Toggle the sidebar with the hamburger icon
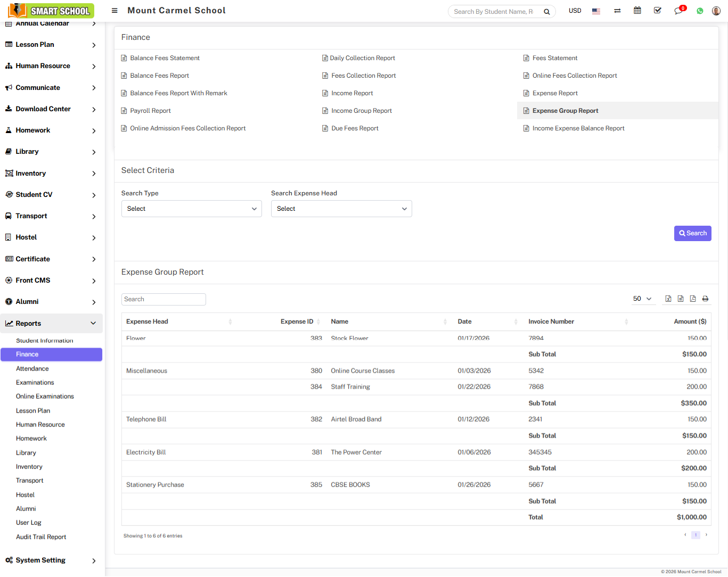 (x=114, y=10)
